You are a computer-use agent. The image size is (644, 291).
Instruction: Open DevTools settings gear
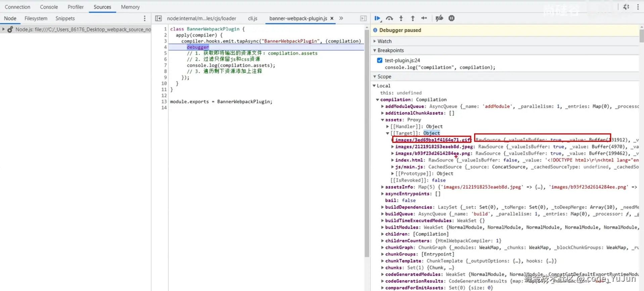626,7
